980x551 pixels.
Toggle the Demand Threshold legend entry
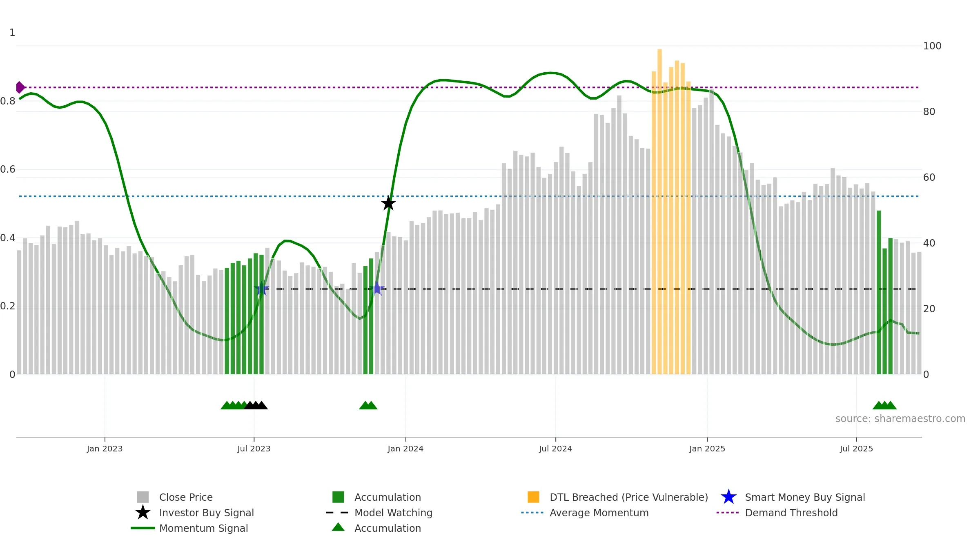pyautogui.click(x=777, y=513)
